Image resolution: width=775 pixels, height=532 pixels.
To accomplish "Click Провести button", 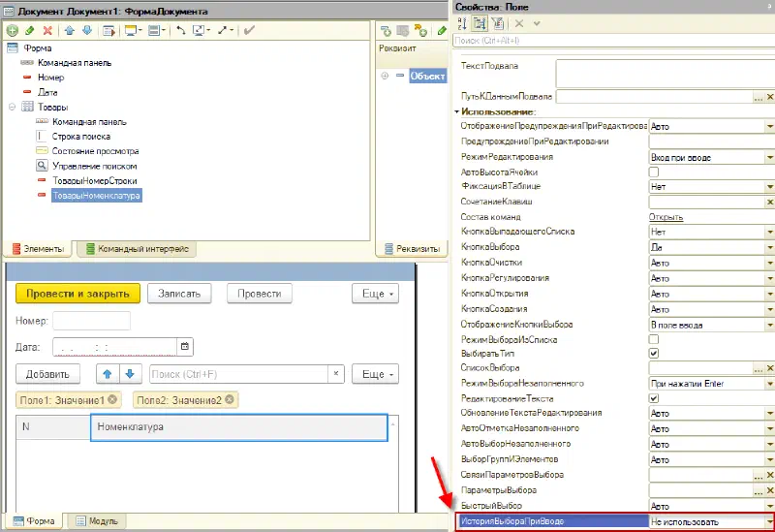I will (x=260, y=294).
